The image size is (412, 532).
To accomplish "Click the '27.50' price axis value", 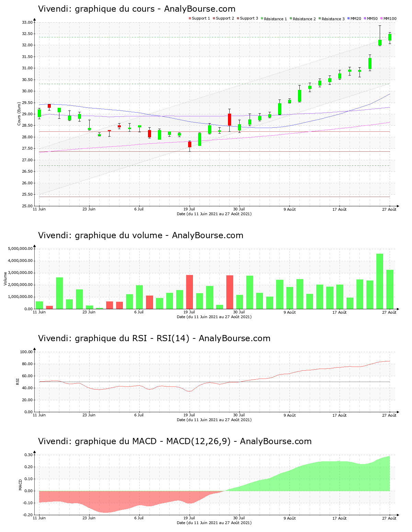I will [27, 149].
